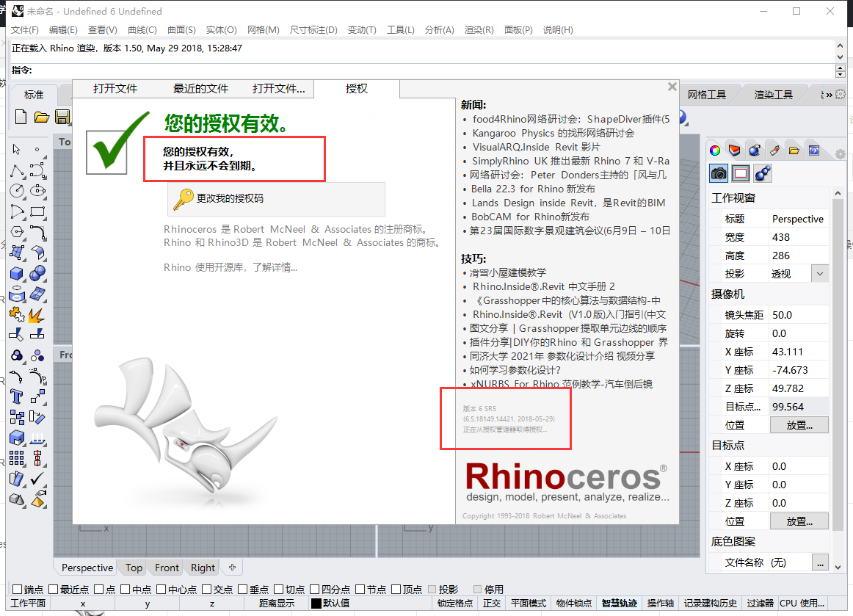The height and width of the screenshot is (616, 853).
Task: Pick the arc tool
Action: (17, 211)
